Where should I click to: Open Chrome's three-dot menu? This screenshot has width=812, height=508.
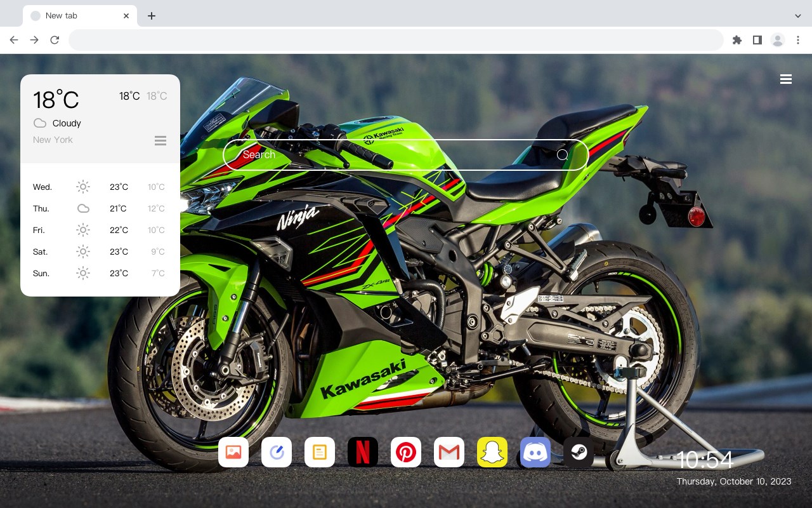click(x=798, y=40)
